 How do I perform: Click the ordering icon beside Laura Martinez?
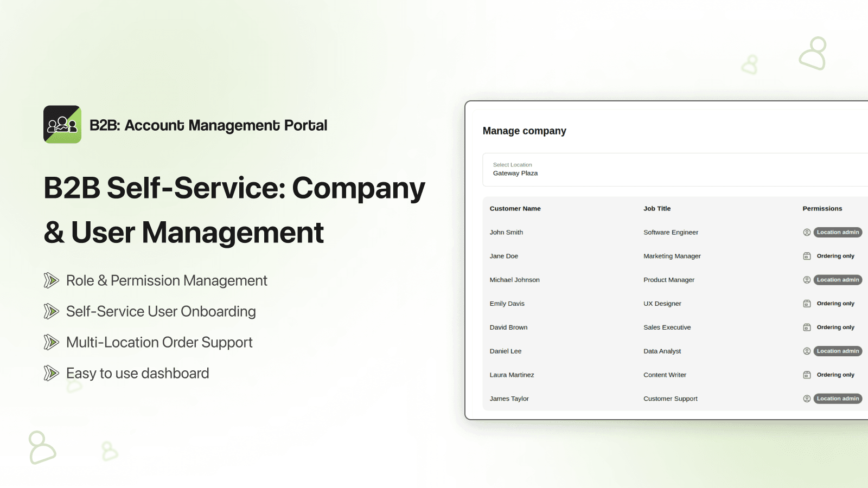807,375
